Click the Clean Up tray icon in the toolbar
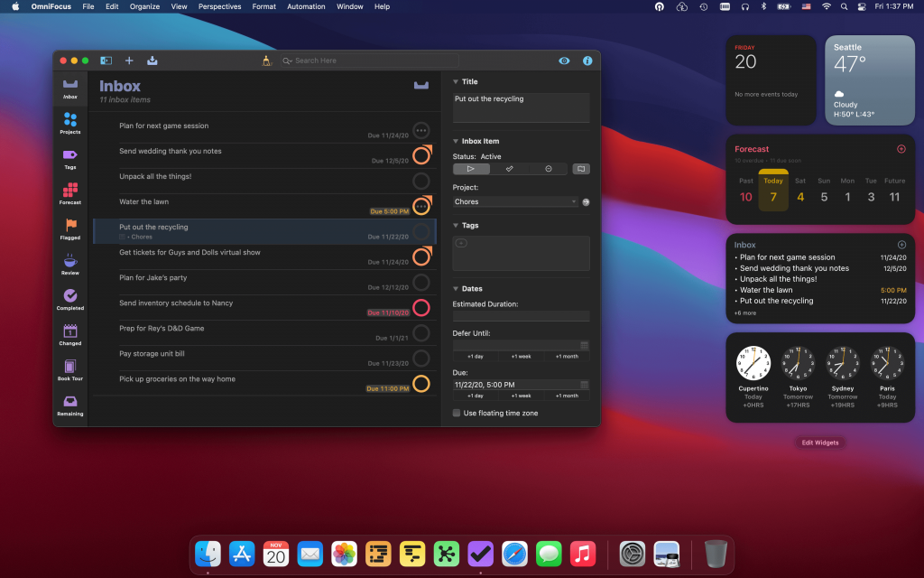The width and height of the screenshot is (924, 578). 152,61
